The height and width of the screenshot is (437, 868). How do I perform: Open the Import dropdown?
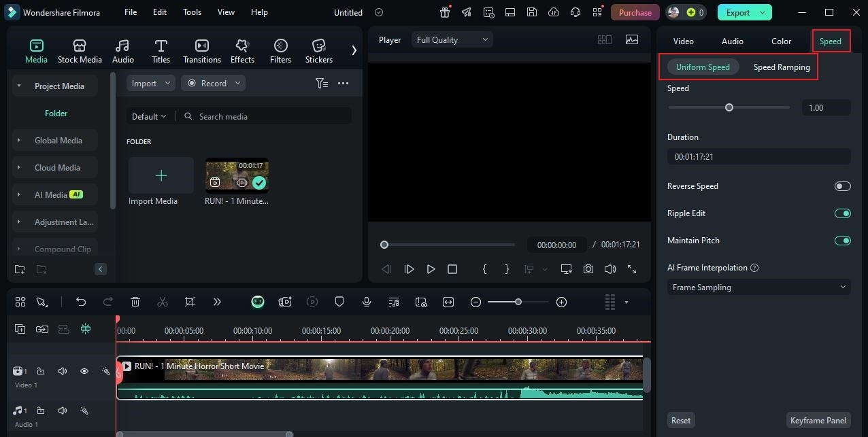pos(150,83)
